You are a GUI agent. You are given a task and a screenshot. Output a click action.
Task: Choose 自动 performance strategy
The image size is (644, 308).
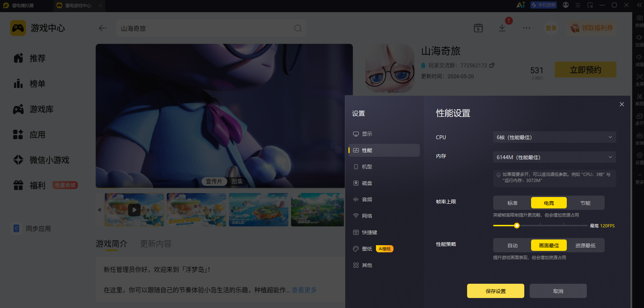(512, 245)
